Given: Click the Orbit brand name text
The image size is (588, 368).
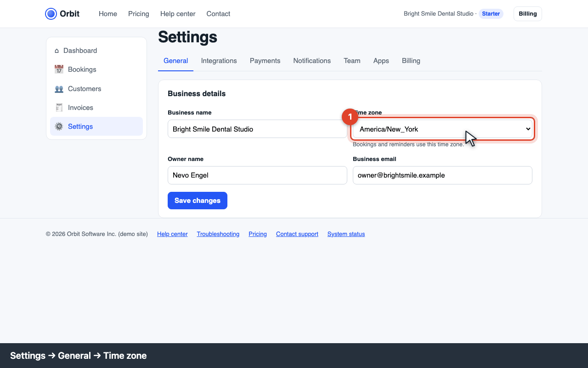Looking at the screenshot, I should click(x=70, y=14).
